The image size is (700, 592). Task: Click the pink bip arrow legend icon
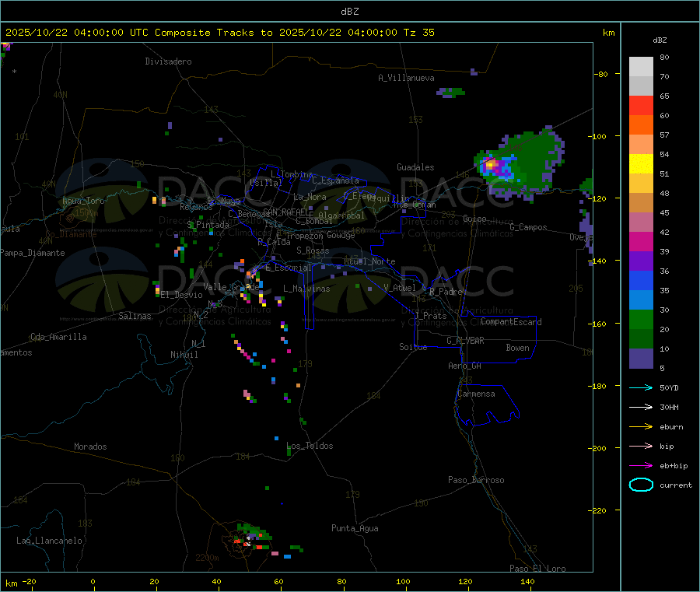[x=641, y=446]
